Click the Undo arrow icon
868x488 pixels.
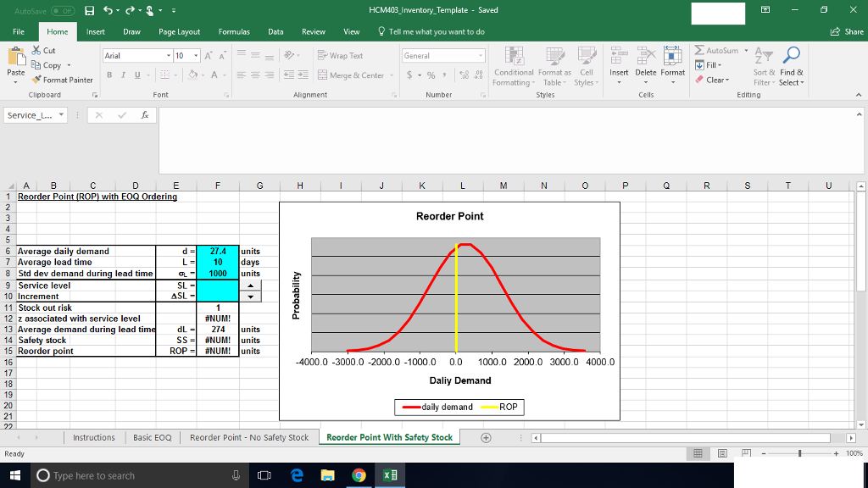(x=109, y=10)
